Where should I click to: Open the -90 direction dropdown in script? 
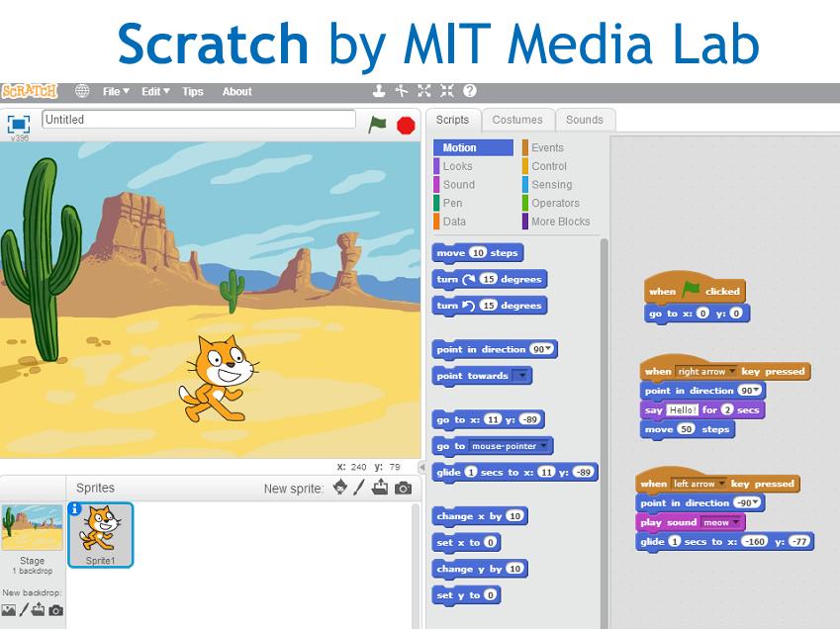pos(755,503)
